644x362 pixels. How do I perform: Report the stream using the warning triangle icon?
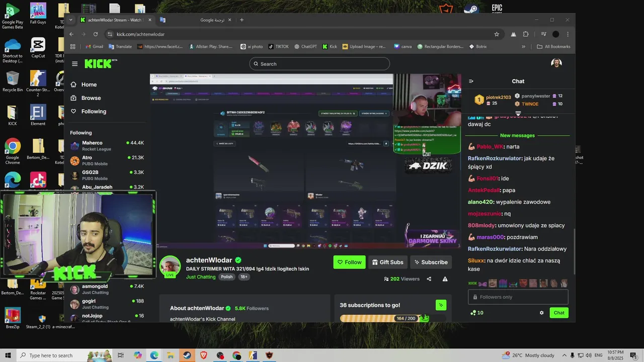(x=445, y=279)
